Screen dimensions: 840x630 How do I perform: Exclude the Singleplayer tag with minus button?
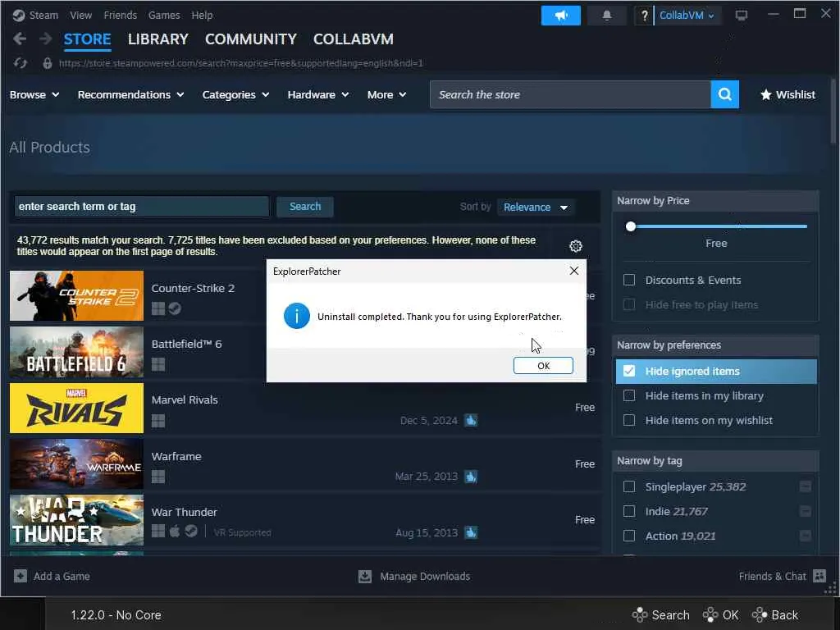click(805, 486)
